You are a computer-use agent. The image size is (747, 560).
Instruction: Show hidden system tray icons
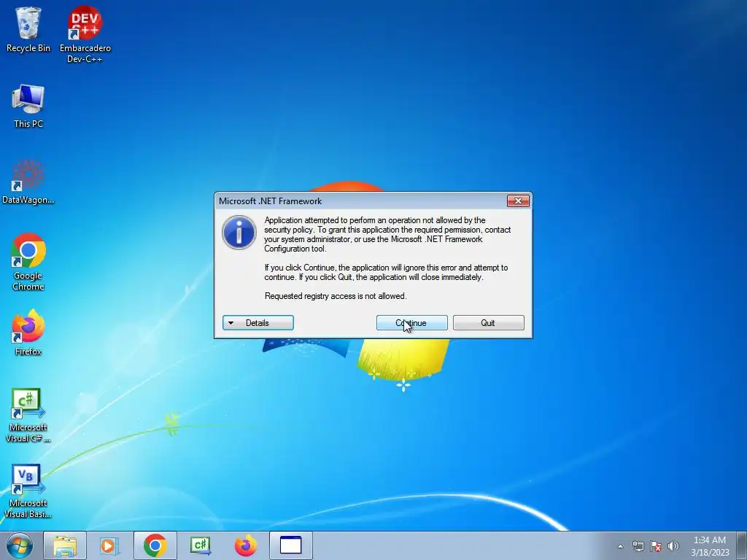[x=620, y=546]
